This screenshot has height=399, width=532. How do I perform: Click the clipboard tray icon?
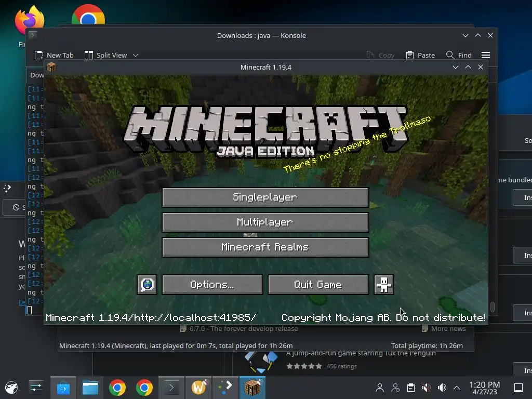click(411, 388)
